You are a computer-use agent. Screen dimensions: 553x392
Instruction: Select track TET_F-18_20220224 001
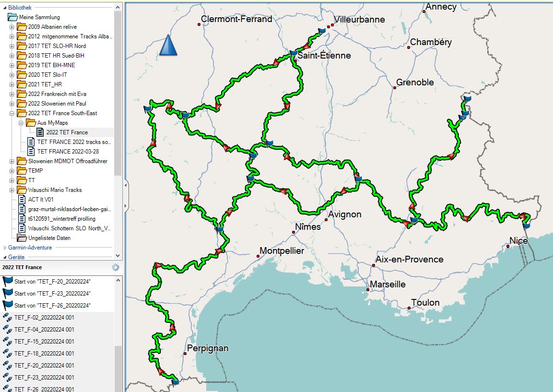click(x=44, y=354)
